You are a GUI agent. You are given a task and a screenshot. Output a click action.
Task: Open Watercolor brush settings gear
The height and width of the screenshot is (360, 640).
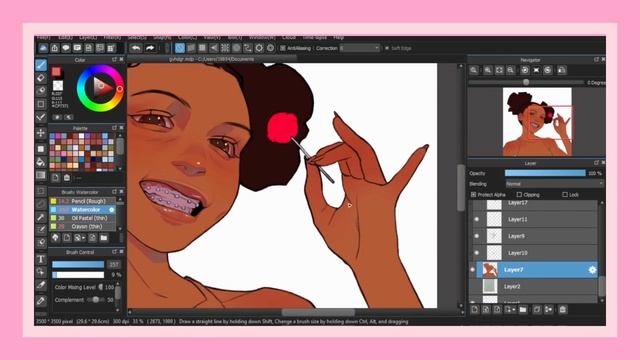coord(111,210)
